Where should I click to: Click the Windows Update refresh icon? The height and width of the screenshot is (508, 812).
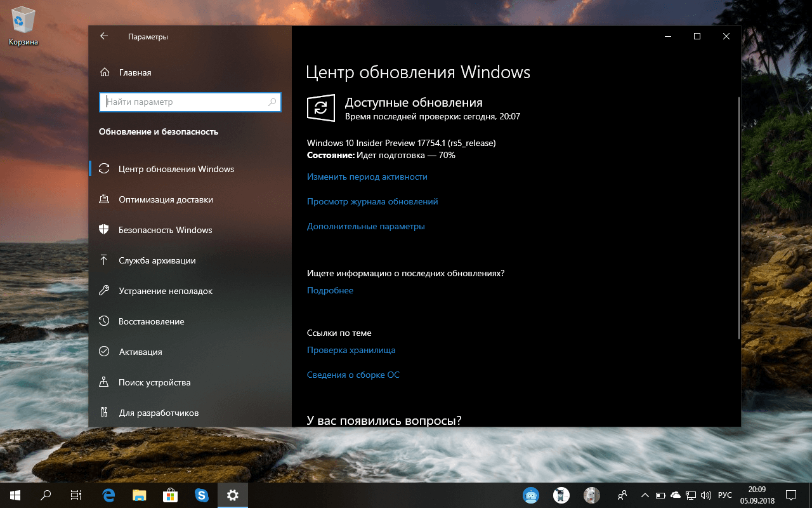coord(321,108)
